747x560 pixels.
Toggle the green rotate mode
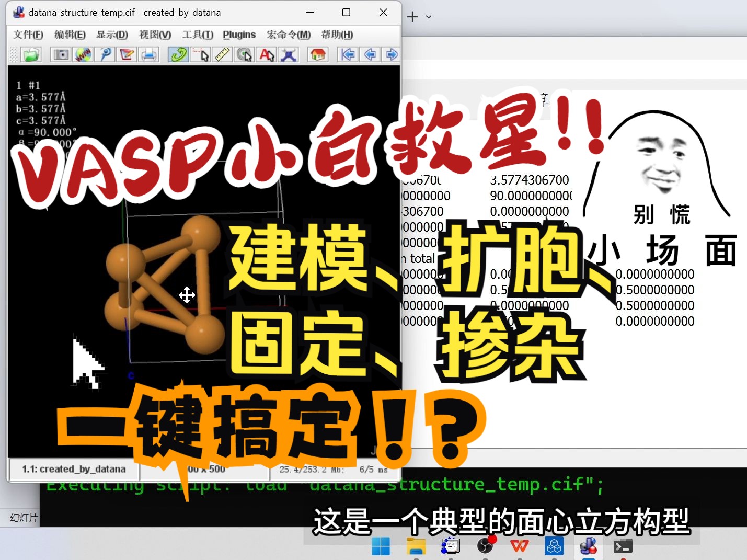click(178, 54)
